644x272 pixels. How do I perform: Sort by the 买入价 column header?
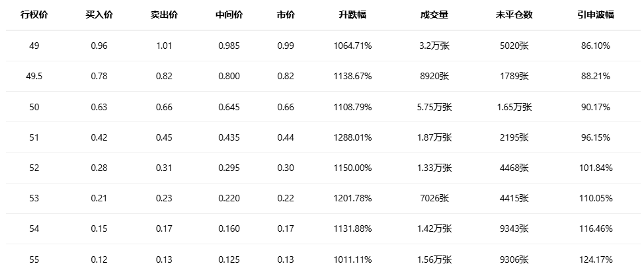pyautogui.click(x=99, y=15)
